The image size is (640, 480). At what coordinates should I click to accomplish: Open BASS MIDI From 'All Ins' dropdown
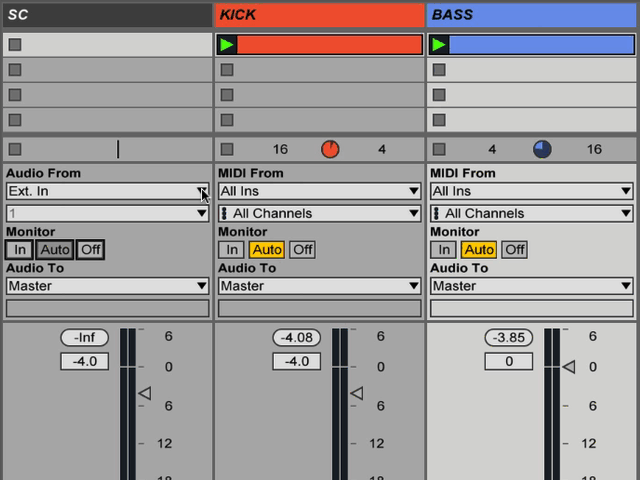(532, 191)
